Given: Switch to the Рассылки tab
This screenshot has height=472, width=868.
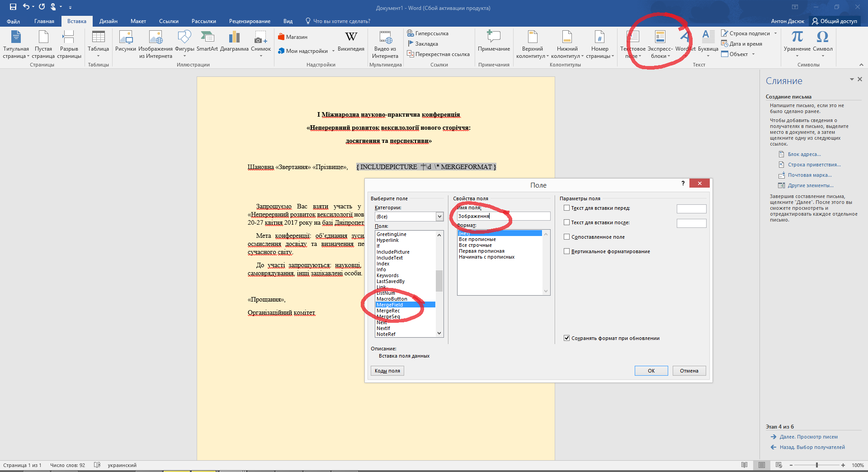Looking at the screenshot, I should coord(203,21).
